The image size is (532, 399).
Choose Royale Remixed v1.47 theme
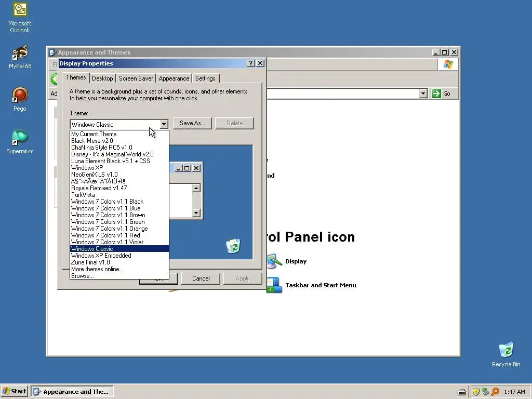coord(119,188)
